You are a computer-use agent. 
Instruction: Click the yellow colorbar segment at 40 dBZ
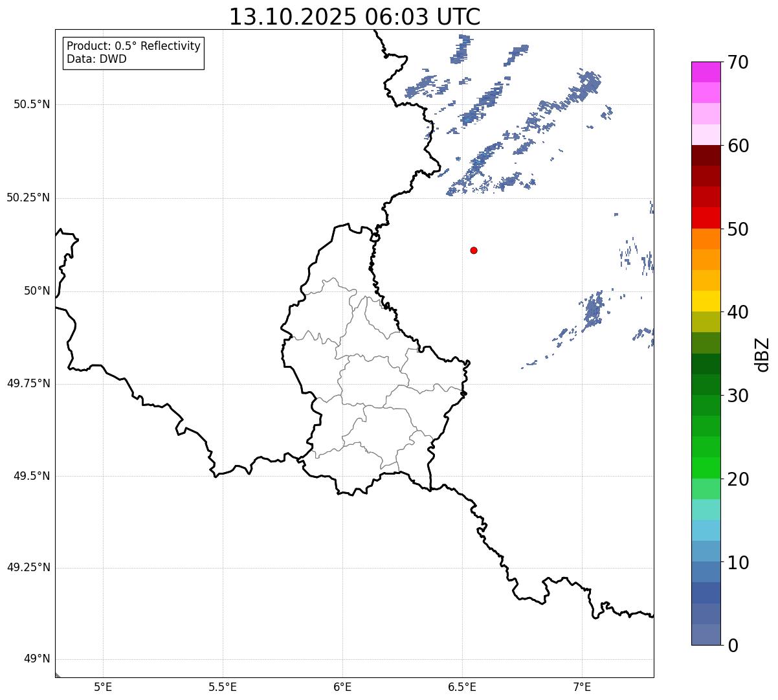pyautogui.click(x=706, y=302)
